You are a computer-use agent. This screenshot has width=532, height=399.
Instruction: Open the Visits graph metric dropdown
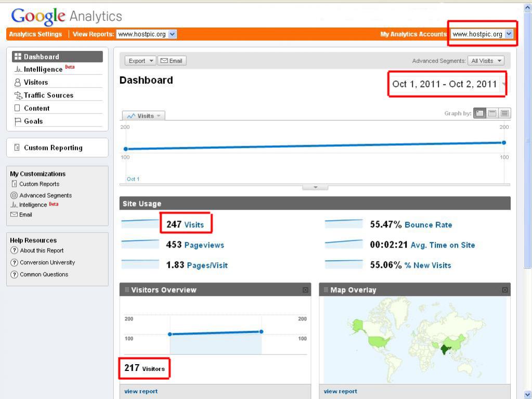(144, 115)
